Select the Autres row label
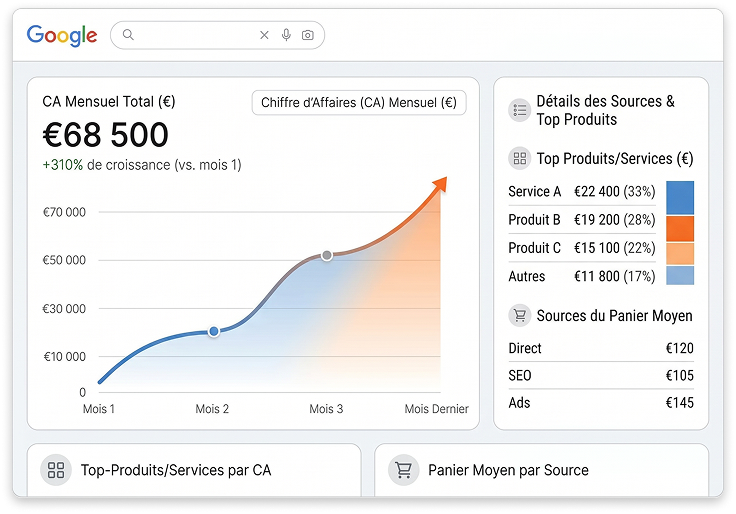The image size is (736, 514). [527, 276]
